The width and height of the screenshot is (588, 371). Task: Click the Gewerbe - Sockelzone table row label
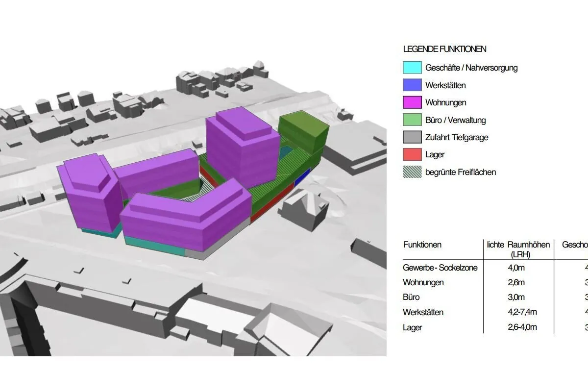pyautogui.click(x=440, y=268)
